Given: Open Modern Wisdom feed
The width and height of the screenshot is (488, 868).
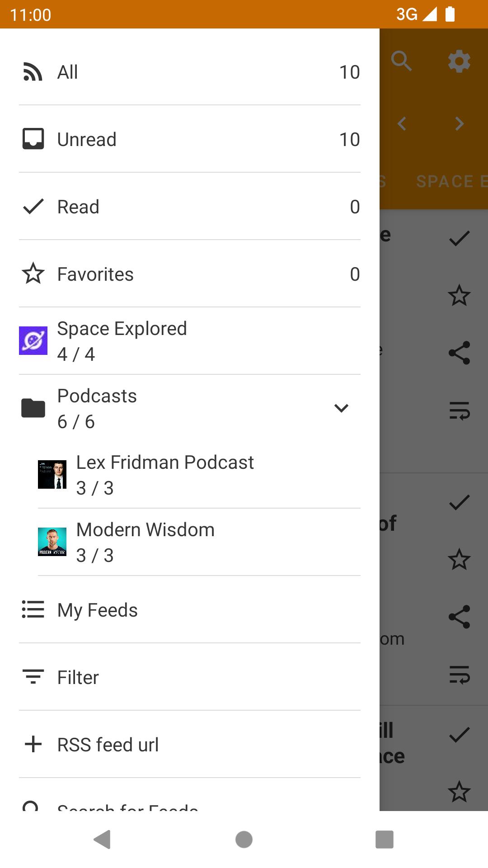Looking at the screenshot, I should [199, 542].
